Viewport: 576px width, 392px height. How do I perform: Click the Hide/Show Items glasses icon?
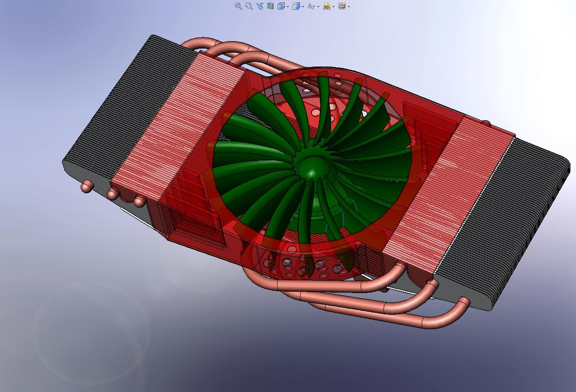pos(312,6)
